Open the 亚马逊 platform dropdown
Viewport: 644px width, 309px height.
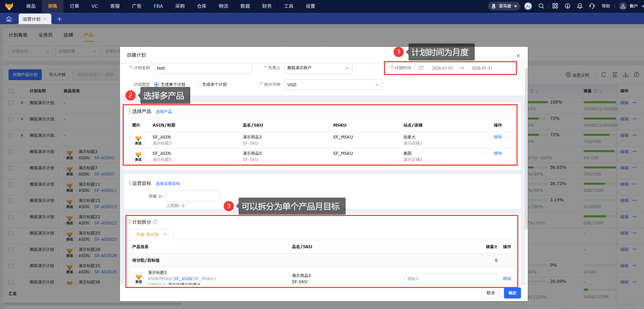pyautogui.click(x=504, y=6)
